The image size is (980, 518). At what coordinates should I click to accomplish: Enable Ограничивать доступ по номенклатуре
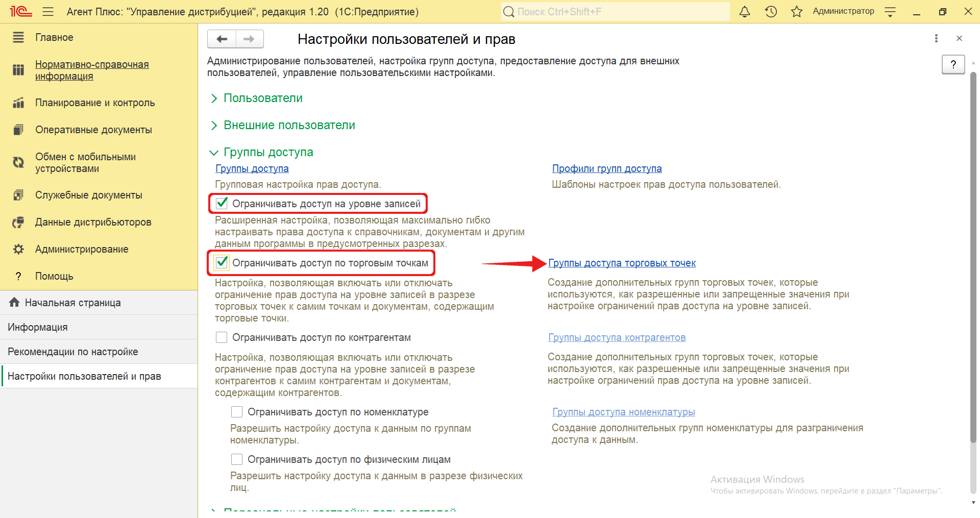[x=237, y=412]
